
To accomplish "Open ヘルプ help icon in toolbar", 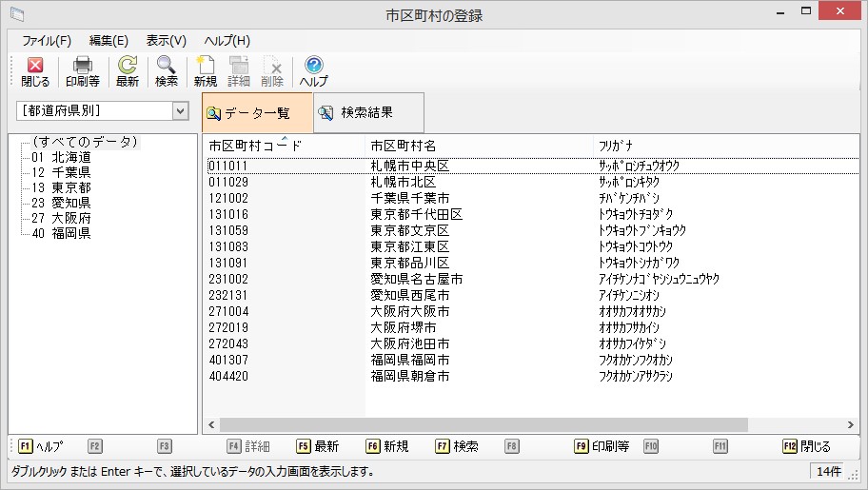I will click(313, 71).
